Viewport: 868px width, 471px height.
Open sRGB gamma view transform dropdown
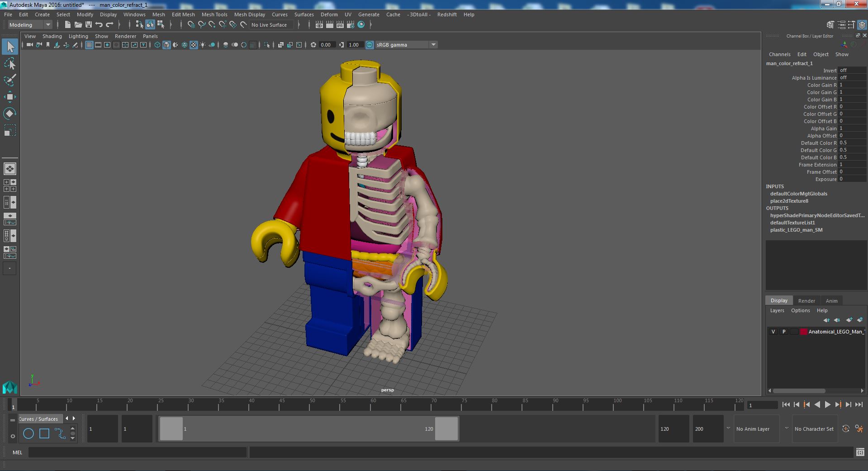tap(406, 45)
